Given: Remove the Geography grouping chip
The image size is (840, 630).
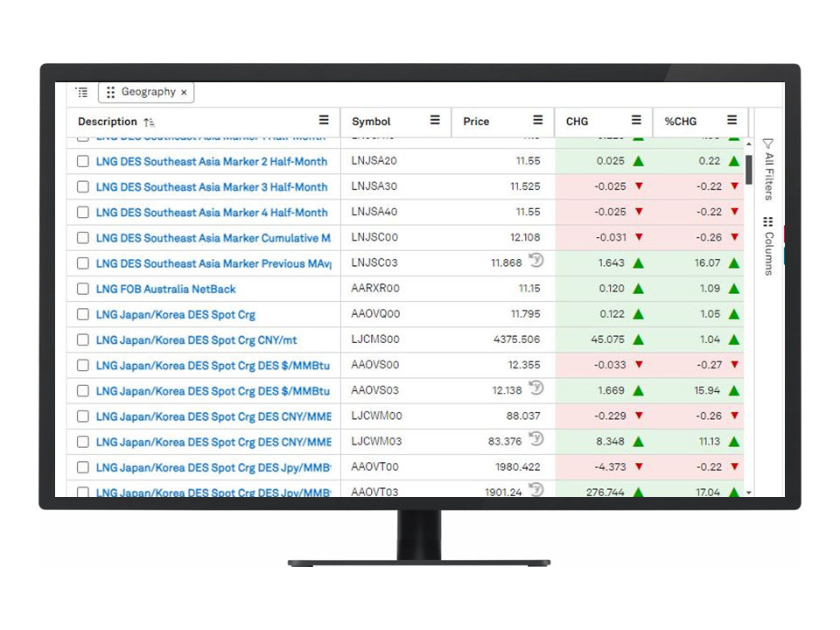Looking at the screenshot, I should coord(184,92).
